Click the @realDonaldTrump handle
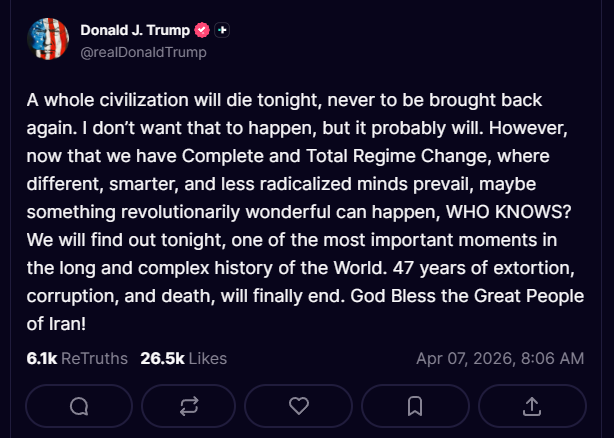The height and width of the screenshot is (438, 614). [143, 52]
